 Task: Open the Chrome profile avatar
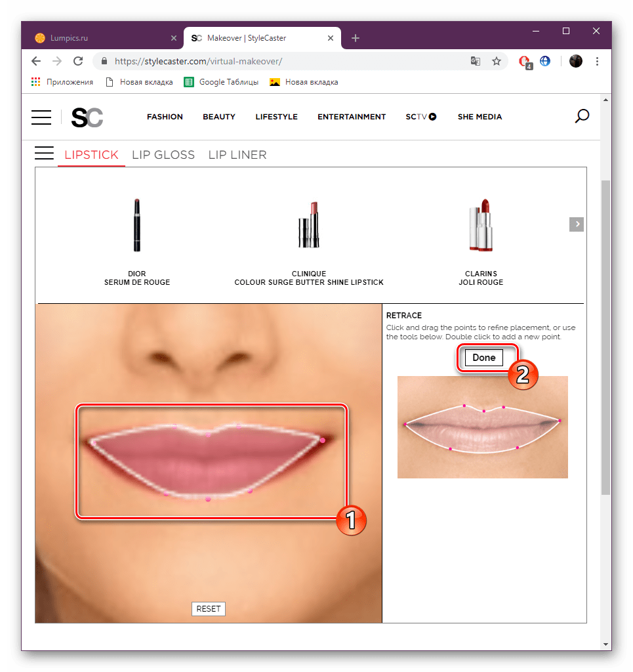(575, 61)
